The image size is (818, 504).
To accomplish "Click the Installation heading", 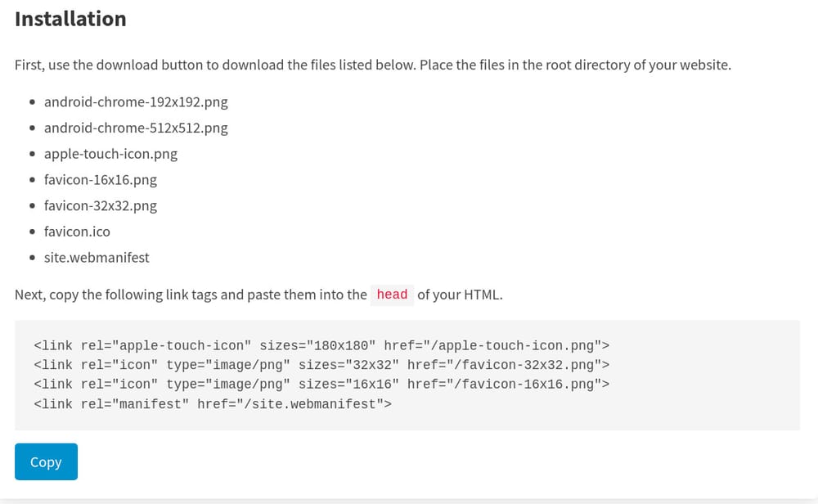I will (x=70, y=19).
